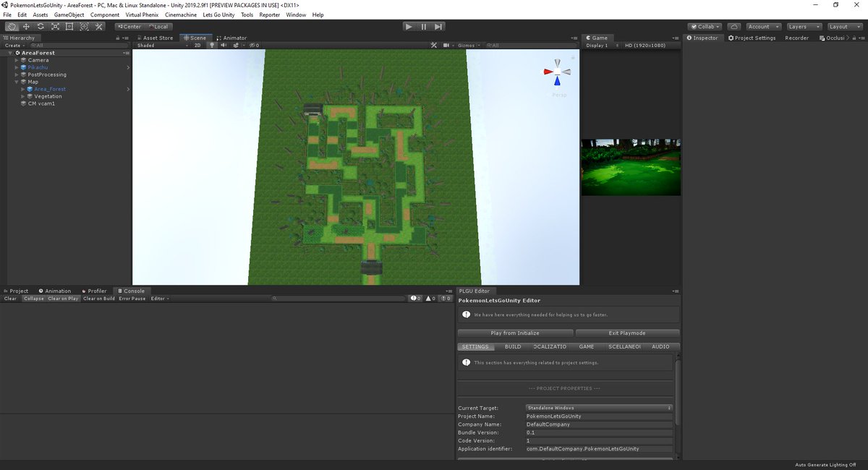Click the scene orientation gizmo cube
868x470 pixels.
click(x=557, y=72)
